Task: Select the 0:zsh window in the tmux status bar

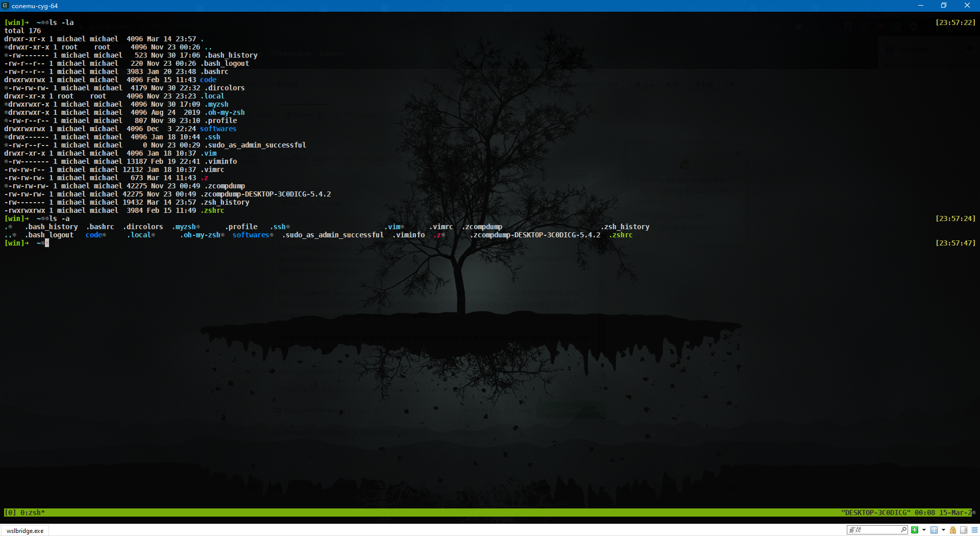Action: [31, 513]
